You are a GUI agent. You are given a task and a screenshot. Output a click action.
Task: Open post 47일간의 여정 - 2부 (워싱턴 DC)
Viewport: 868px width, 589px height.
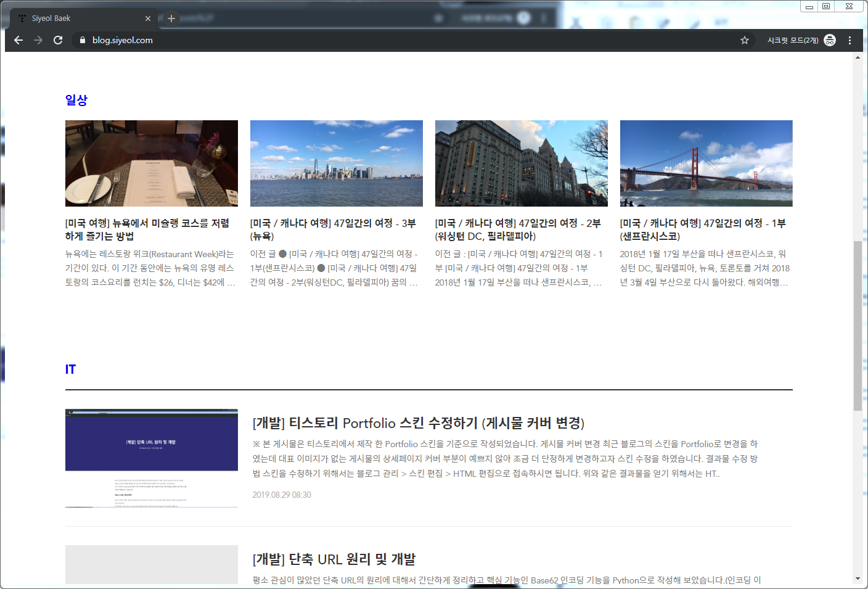click(x=518, y=229)
